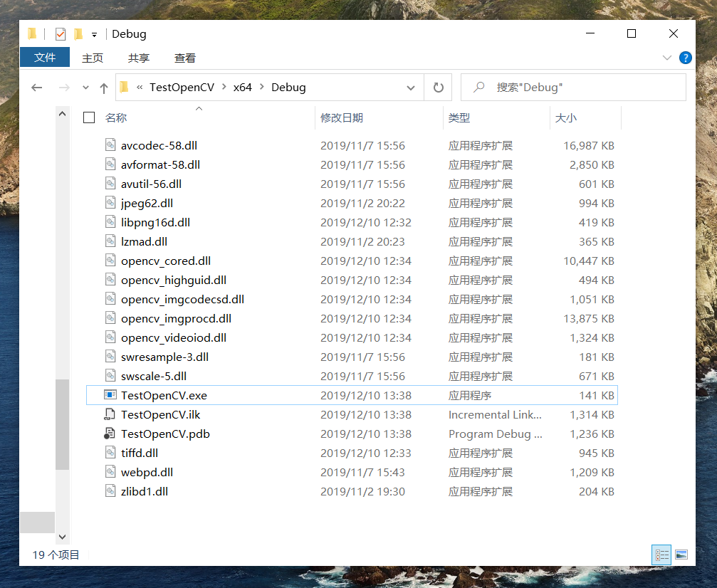The image size is (717, 588).
Task: Expand the ribbon using the chevron near Help
Action: pos(667,58)
